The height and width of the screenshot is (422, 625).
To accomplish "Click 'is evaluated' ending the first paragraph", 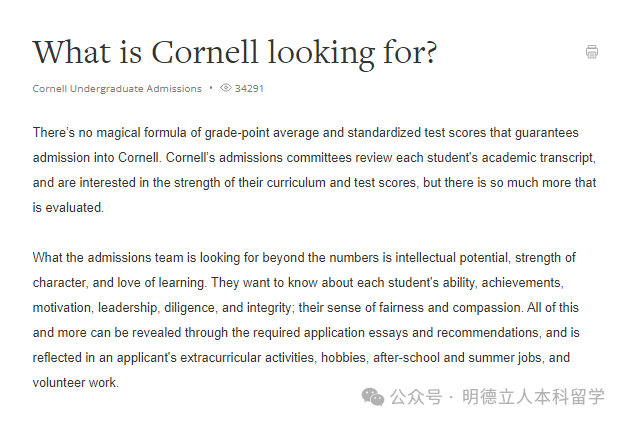I will click(x=68, y=208).
